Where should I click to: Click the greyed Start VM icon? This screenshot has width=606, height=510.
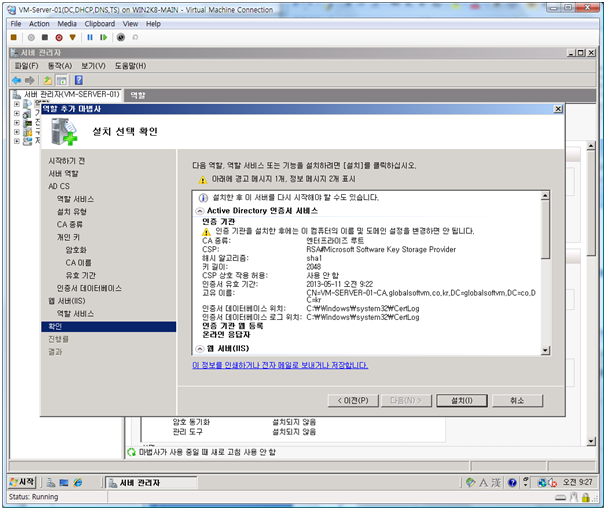pyautogui.click(x=31, y=37)
